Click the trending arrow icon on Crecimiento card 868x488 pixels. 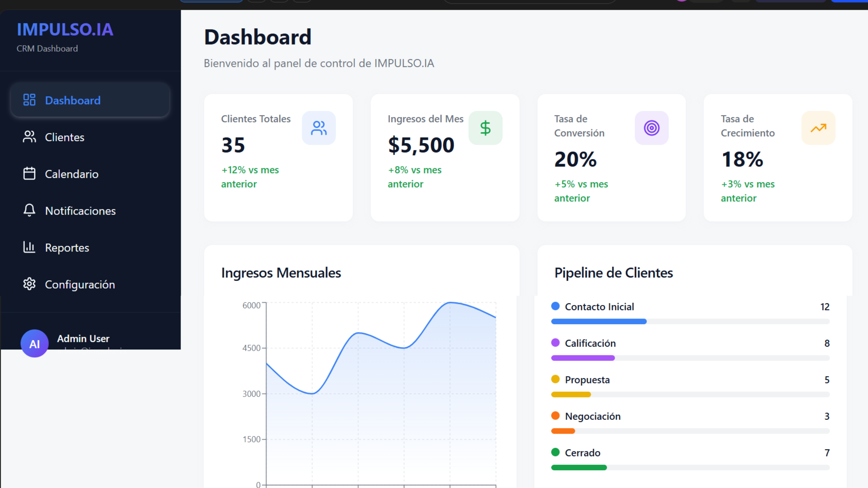click(x=818, y=128)
